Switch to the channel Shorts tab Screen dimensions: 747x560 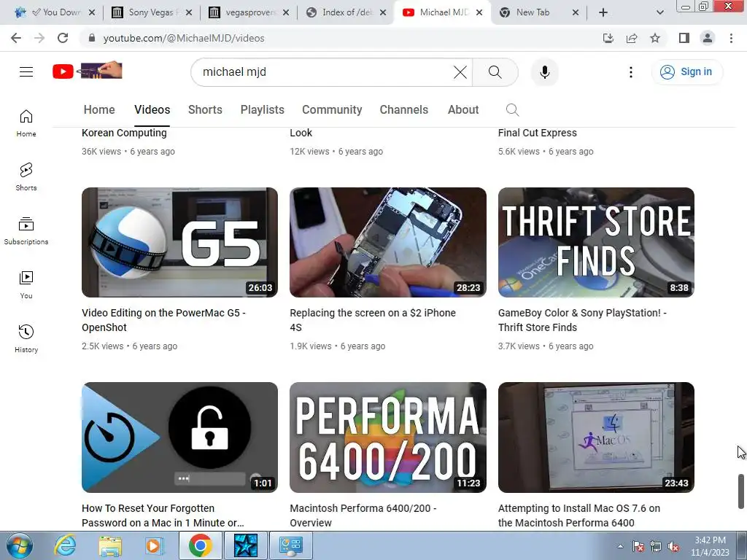205,109
